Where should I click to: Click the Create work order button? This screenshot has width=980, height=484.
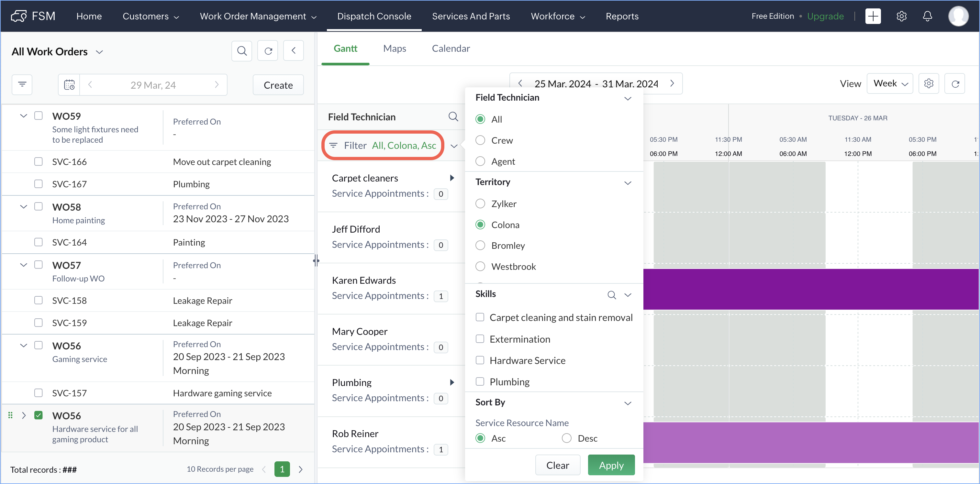pyautogui.click(x=278, y=85)
